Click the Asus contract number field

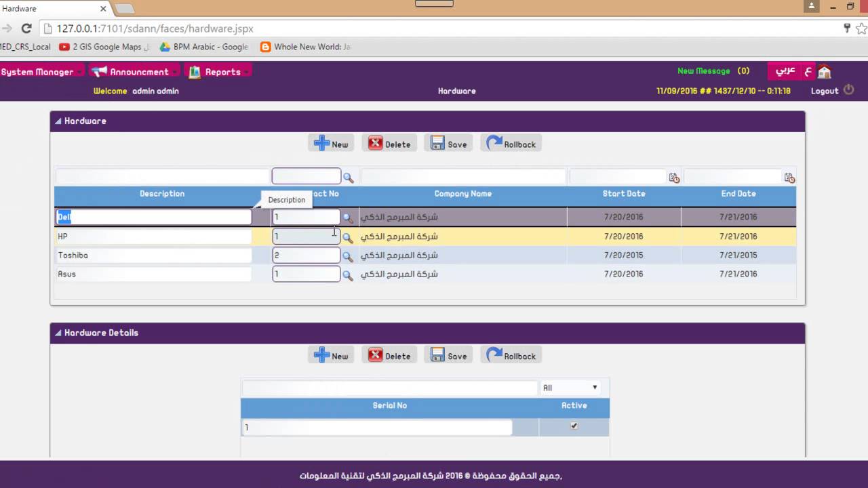pos(306,274)
